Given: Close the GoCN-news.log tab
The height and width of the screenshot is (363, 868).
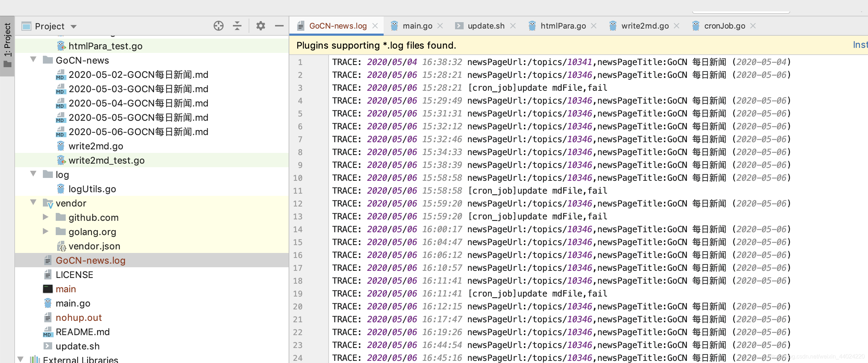Looking at the screenshot, I should coord(375,26).
